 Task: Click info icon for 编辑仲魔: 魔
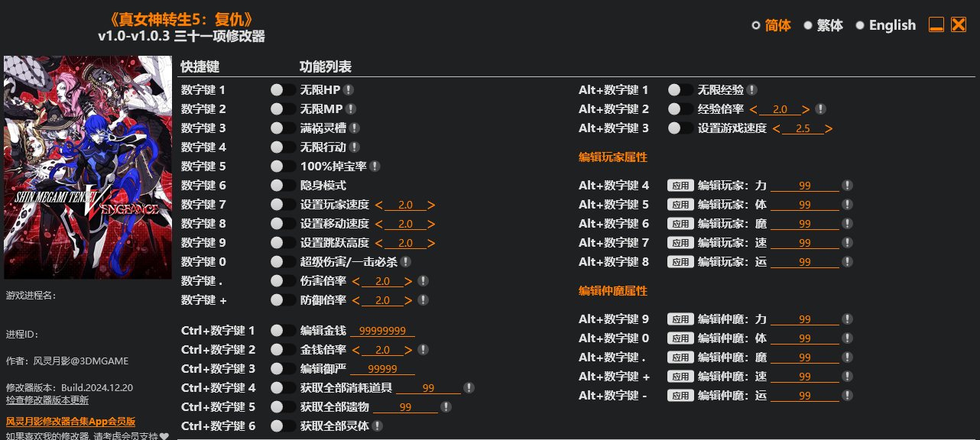pos(847,357)
